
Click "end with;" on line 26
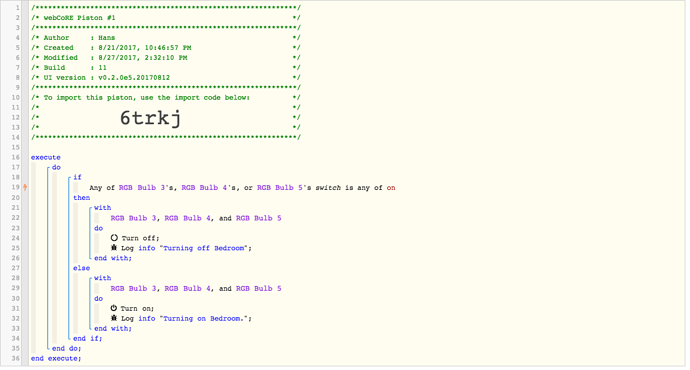(113, 258)
